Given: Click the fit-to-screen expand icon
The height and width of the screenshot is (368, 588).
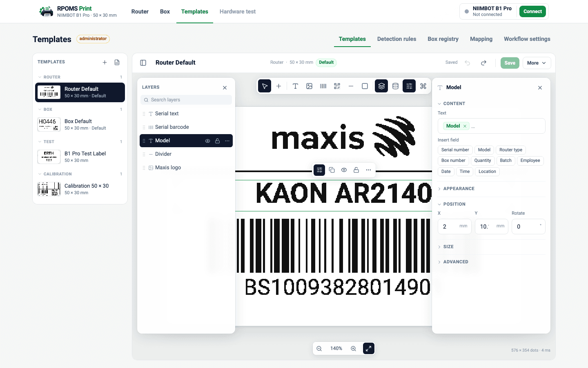Looking at the screenshot, I should click(x=368, y=348).
